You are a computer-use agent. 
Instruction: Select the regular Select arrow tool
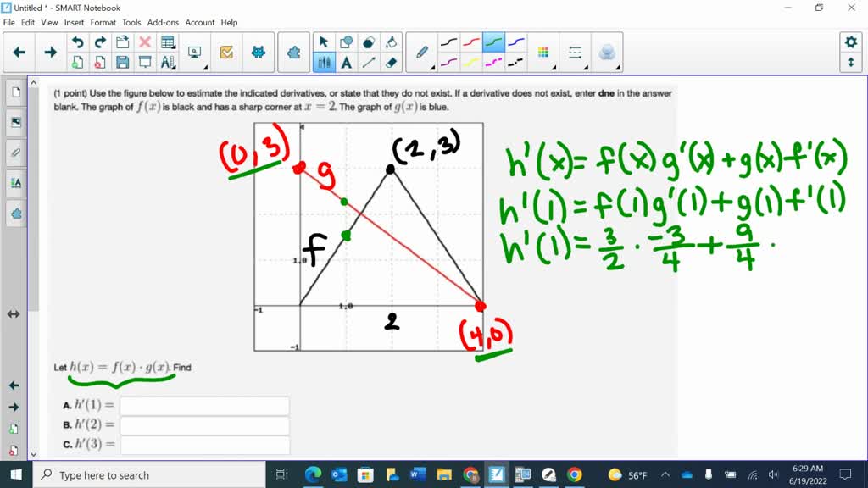tap(325, 42)
